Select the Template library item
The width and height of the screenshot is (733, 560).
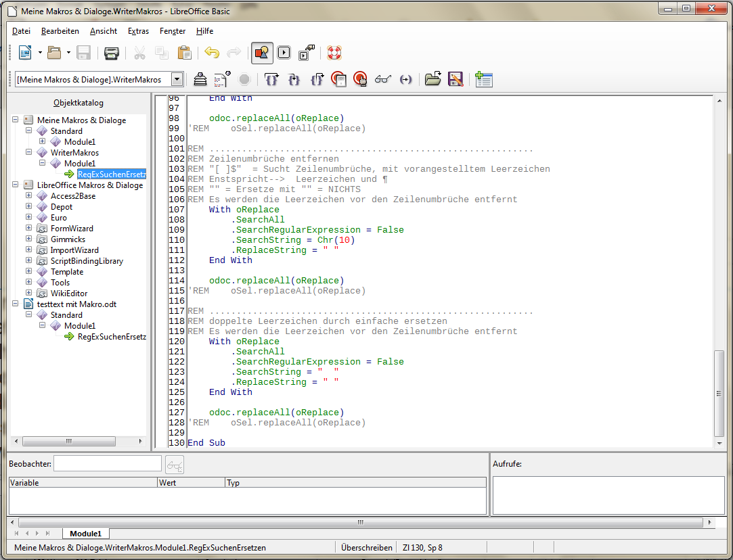pos(67,271)
